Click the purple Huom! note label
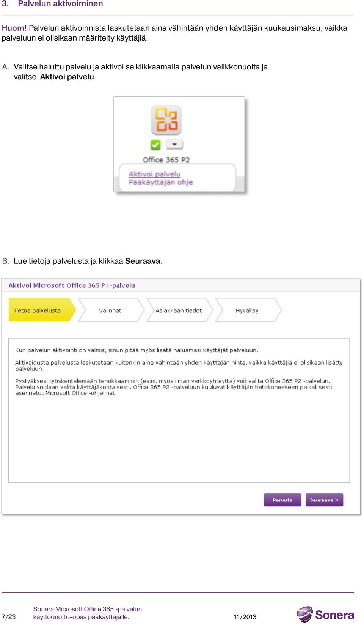Viewport: 364px width, 624px height. point(14,28)
